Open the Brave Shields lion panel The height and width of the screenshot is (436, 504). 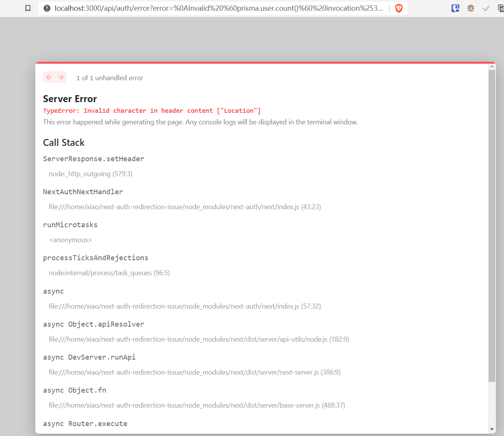point(398,8)
